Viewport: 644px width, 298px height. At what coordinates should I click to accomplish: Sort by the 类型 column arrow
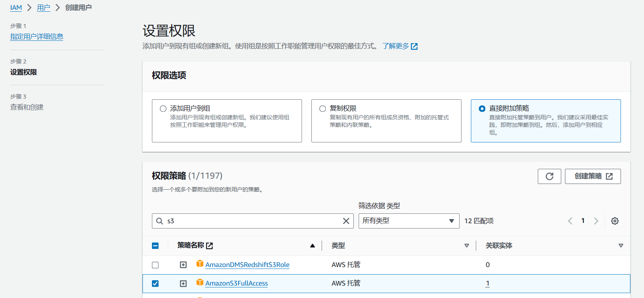[467, 246]
